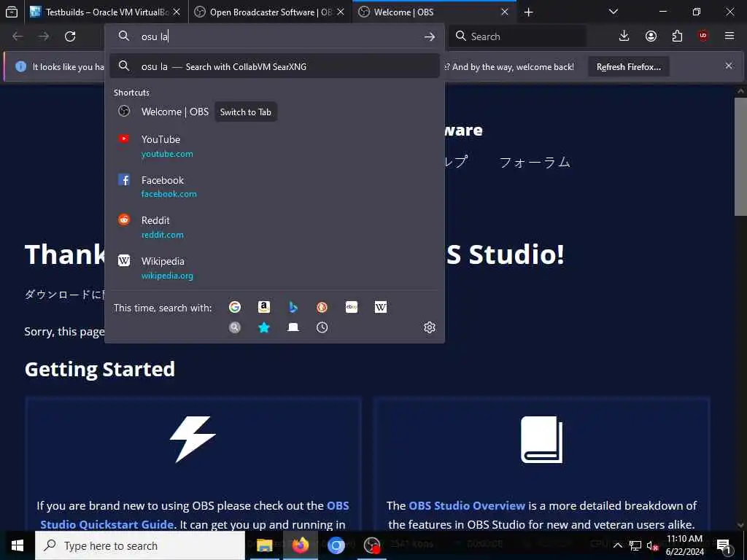747x560 pixels.
Task: Select the Reddit shortcut
Action: pyautogui.click(x=274, y=227)
